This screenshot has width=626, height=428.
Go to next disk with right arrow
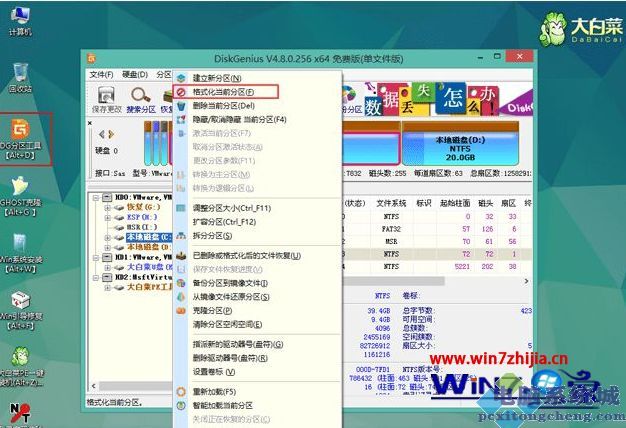(x=111, y=135)
